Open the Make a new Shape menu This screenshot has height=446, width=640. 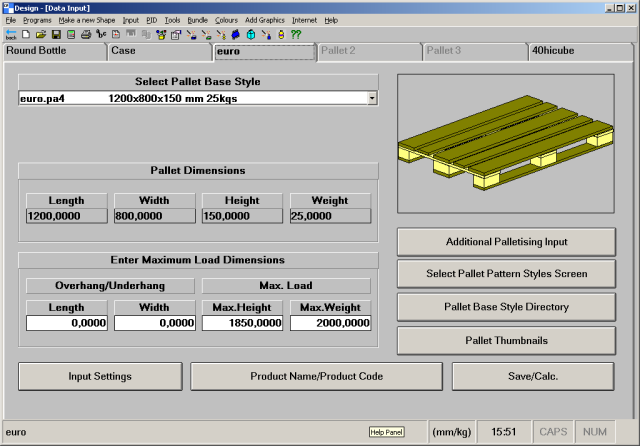(x=87, y=20)
